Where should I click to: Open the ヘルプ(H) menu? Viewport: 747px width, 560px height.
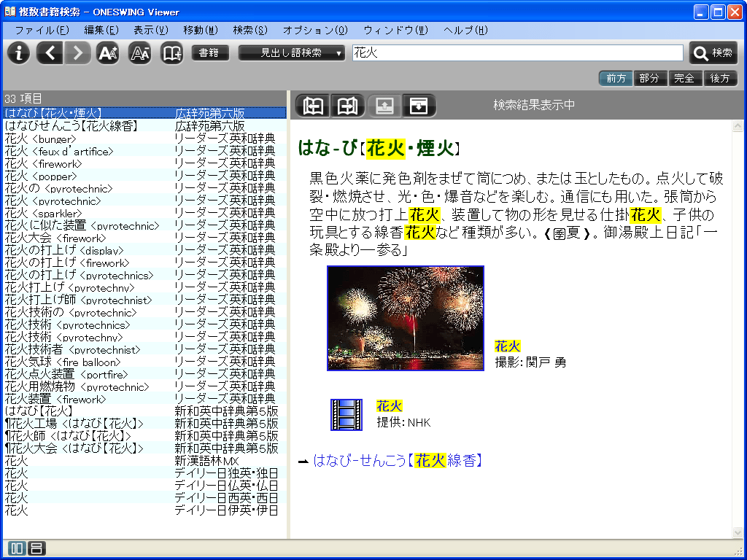(x=465, y=31)
